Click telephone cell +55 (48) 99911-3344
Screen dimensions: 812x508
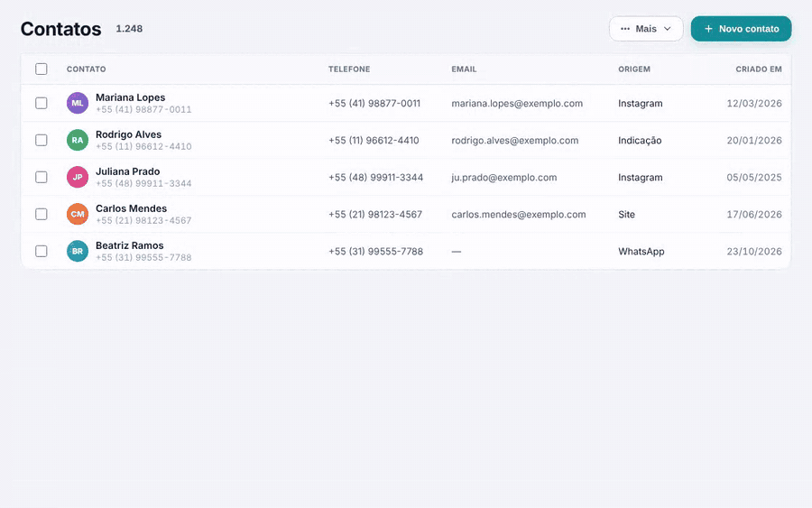coord(376,178)
